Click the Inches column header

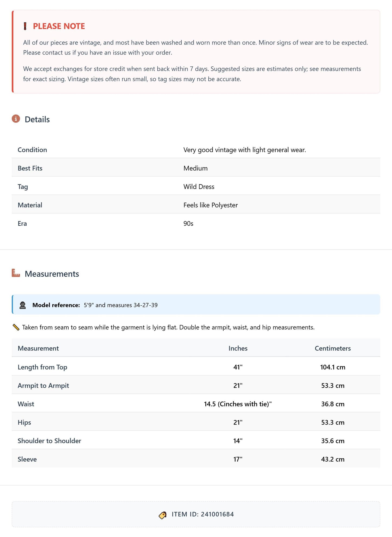point(238,348)
